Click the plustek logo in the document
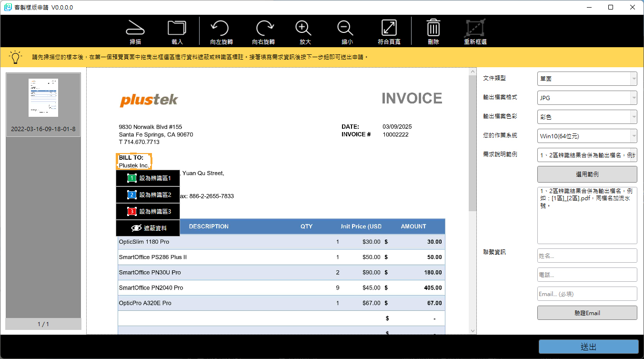Image resolution: width=644 pixels, height=359 pixels. coord(149,100)
